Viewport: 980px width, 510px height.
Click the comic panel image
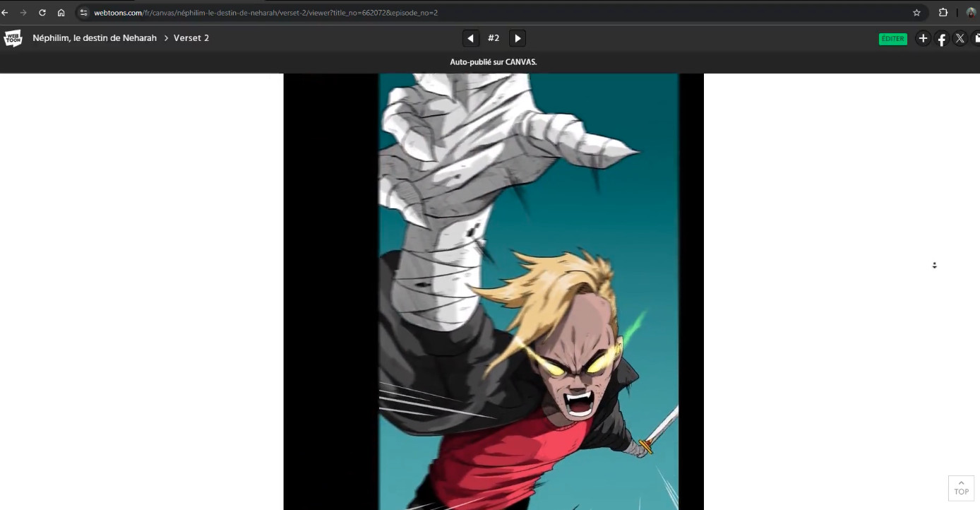[494, 292]
